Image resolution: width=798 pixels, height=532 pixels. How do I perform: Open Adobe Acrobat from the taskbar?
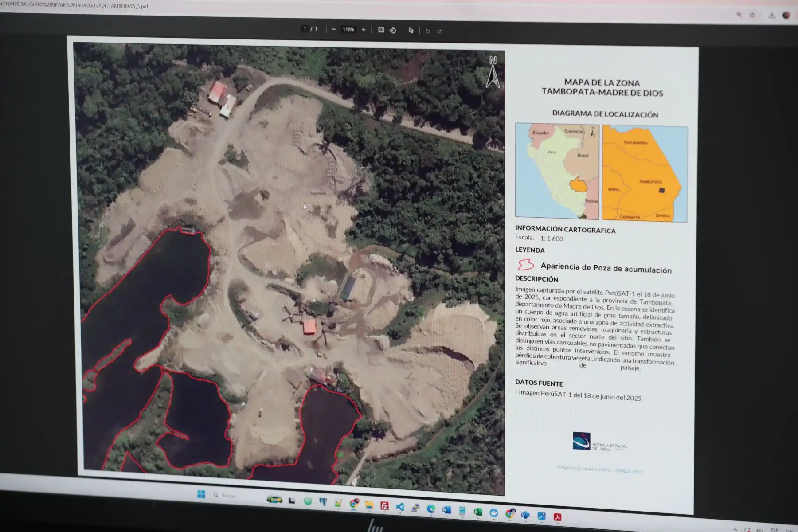(557, 517)
